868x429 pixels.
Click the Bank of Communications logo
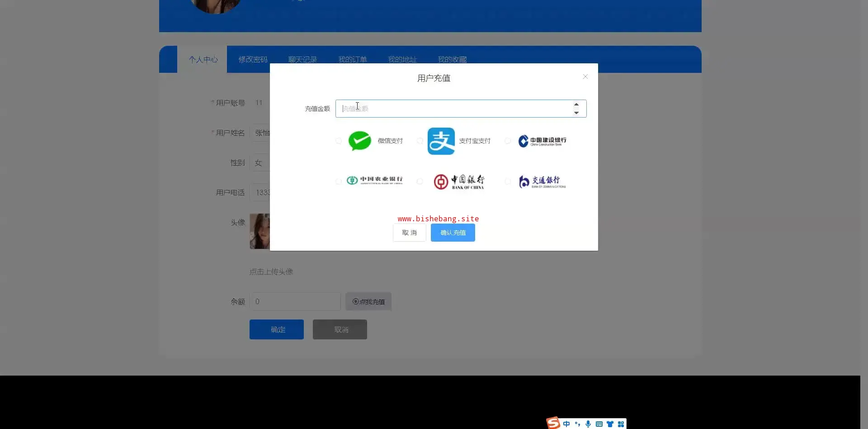542,181
